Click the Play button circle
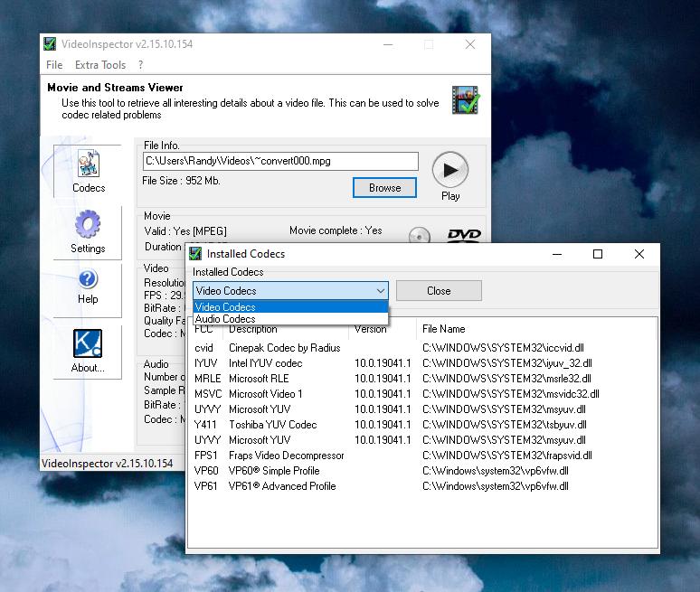Image resolution: width=700 pixels, height=592 pixels. tap(450, 170)
